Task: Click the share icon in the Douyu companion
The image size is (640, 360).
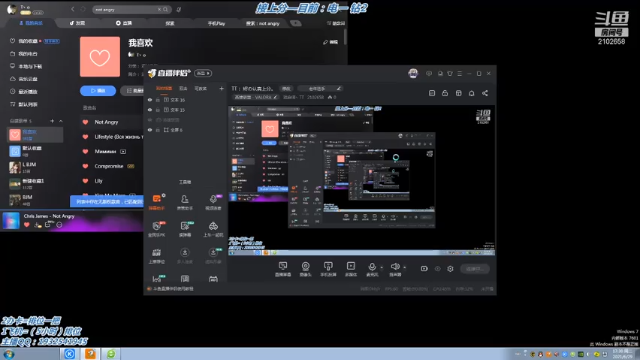Action: (x=485, y=93)
